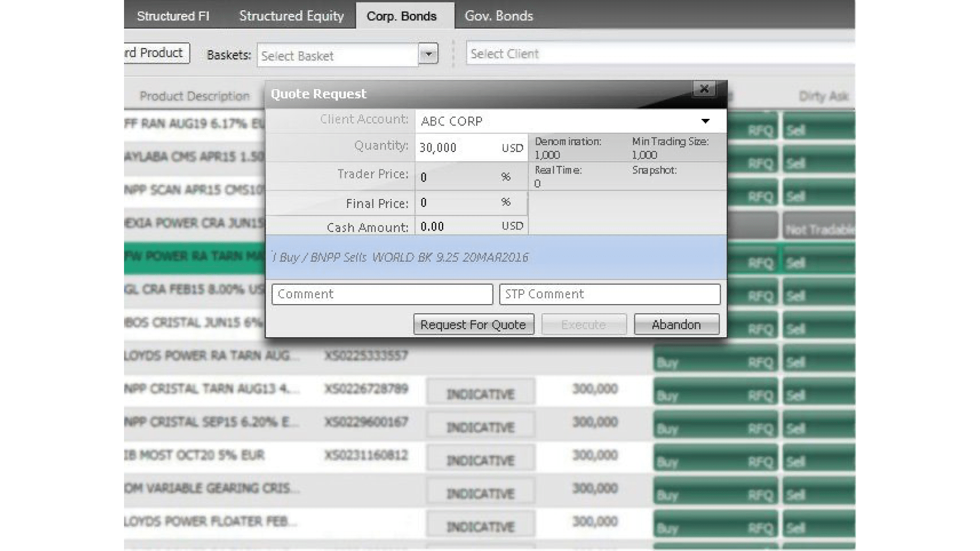Open the Select Basket dropdown arrow

click(428, 54)
